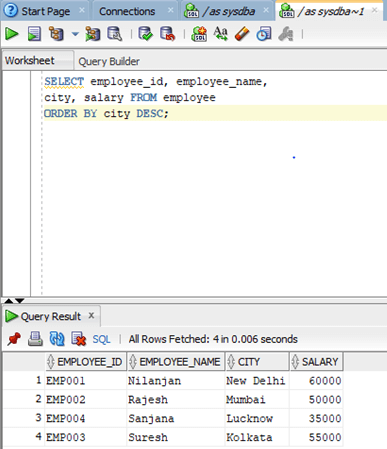The height and width of the screenshot is (449, 387).
Task: Open the '/as sysdba' tab
Action: coord(229,11)
